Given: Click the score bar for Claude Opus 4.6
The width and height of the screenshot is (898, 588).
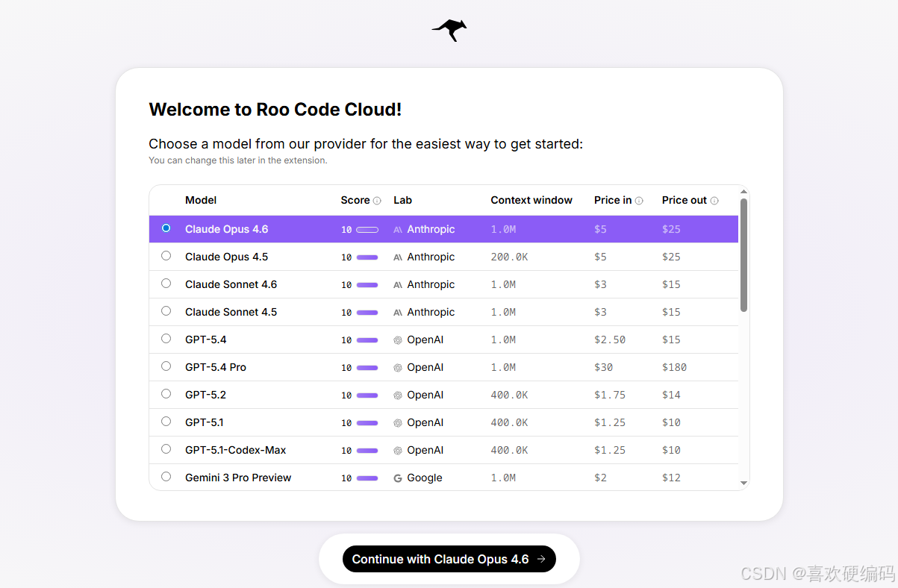Looking at the screenshot, I should click(x=367, y=230).
